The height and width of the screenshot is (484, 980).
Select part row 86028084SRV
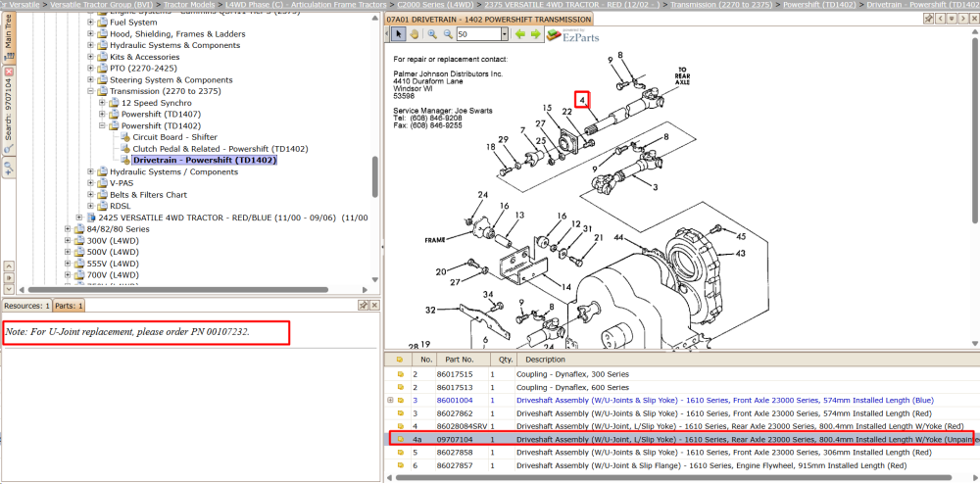[x=681, y=426]
